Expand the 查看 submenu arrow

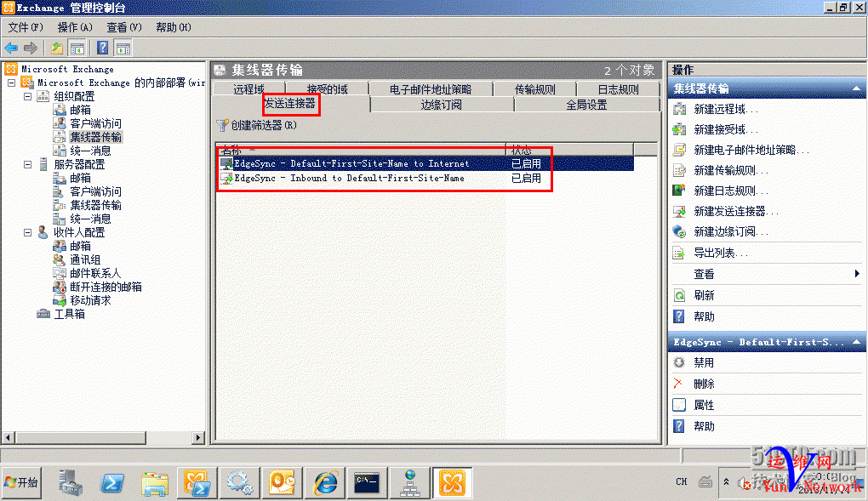(857, 274)
